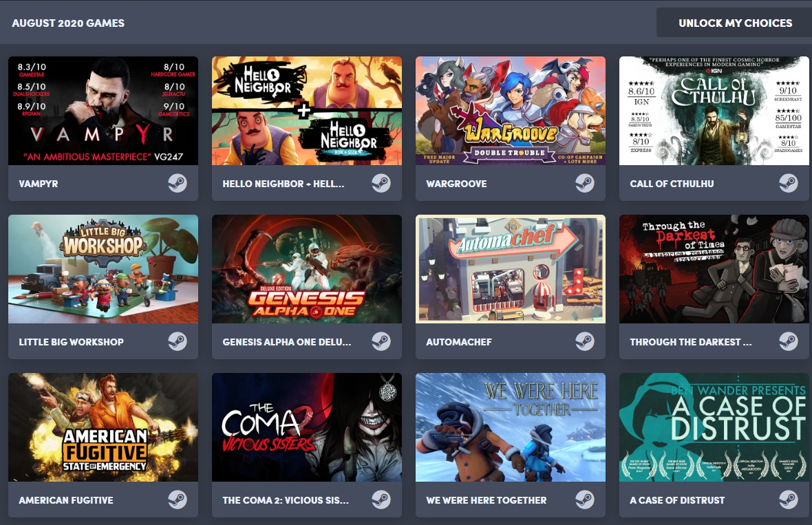Select the A Case of Distrust artwork
Screen dimensions: 812x525
click(x=714, y=428)
